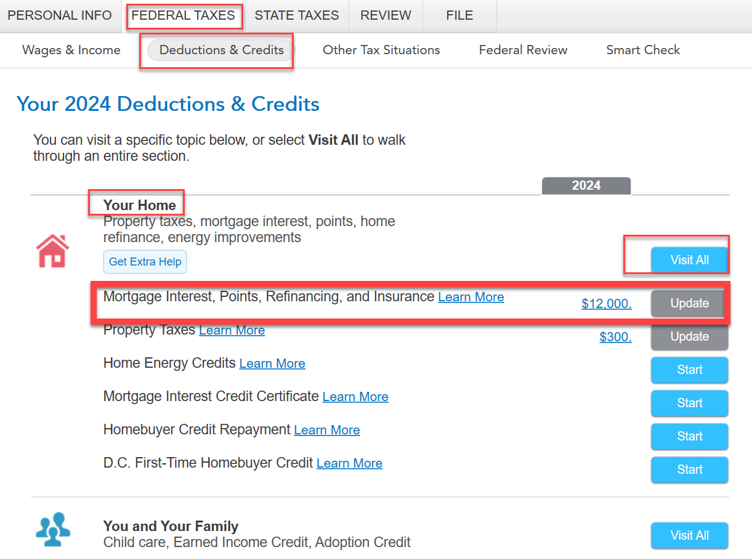Go to the PERSONAL INFO tab
Image resolution: width=752 pixels, height=560 pixels.
coord(60,15)
